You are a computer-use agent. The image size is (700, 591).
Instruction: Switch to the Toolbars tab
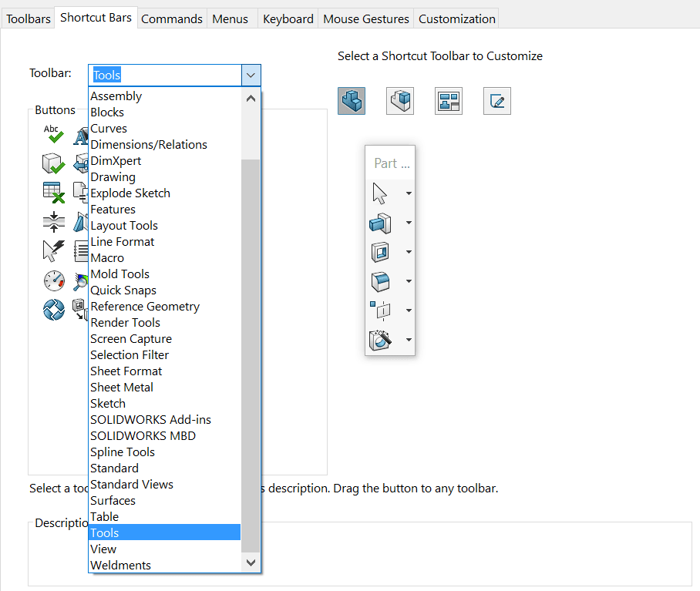coord(28,18)
